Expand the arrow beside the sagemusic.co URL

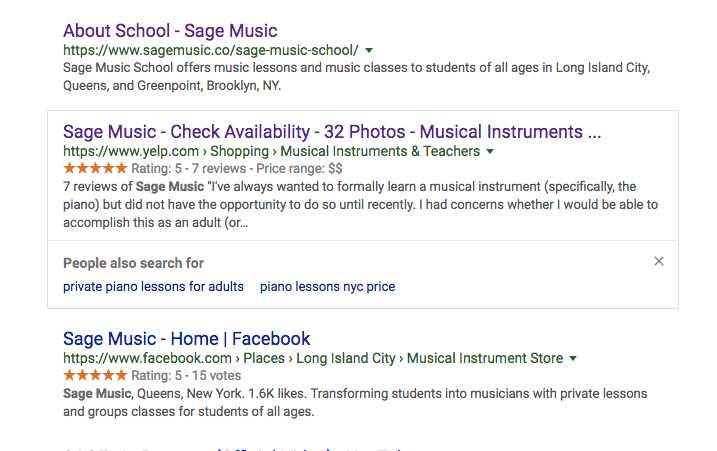(369, 50)
